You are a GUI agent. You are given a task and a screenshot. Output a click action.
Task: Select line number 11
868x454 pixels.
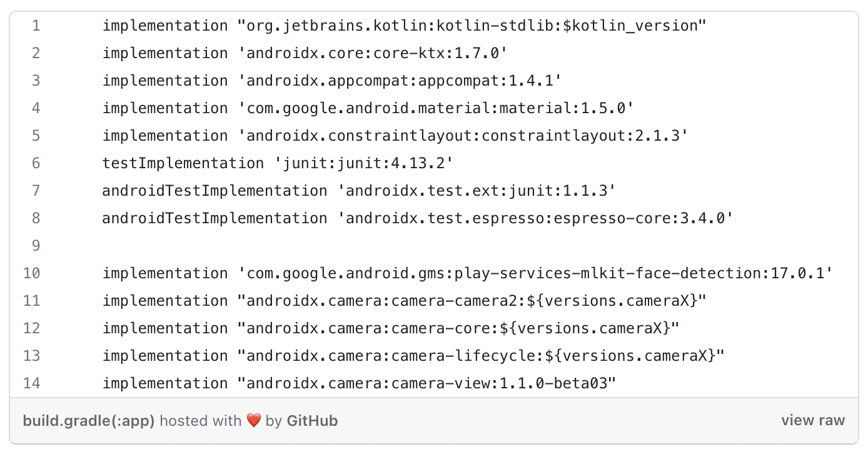click(x=31, y=301)
